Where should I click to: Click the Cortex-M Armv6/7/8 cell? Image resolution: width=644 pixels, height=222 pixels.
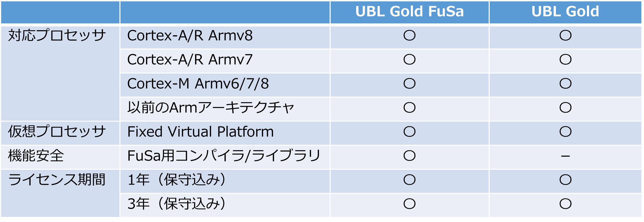(x=198, y=84)
